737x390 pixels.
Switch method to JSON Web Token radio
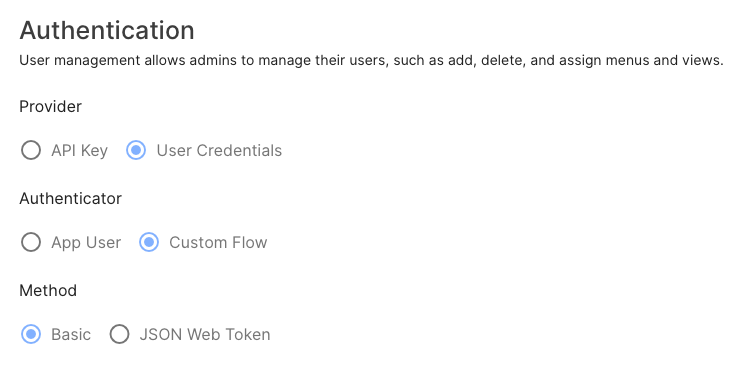tap(119, 335)
